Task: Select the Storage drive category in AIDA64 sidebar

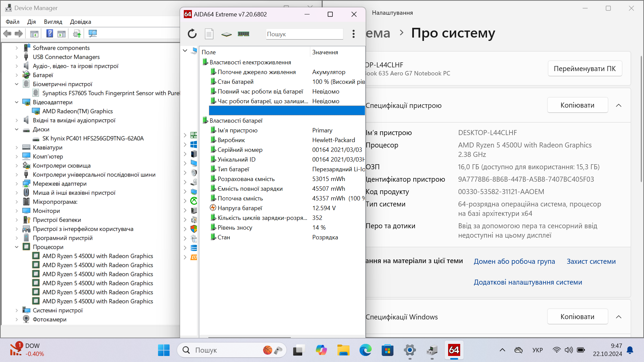Action: pos(194,182)
